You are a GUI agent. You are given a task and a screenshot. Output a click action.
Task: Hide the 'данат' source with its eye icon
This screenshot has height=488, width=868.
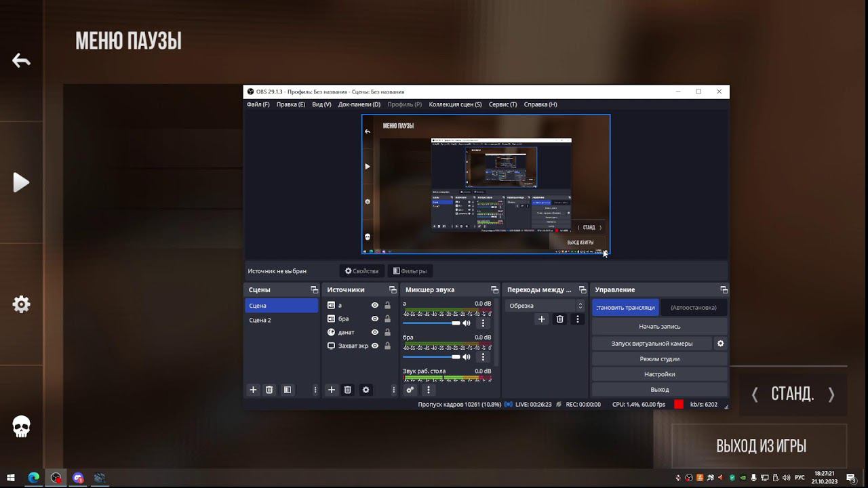[x=374, y=332]
